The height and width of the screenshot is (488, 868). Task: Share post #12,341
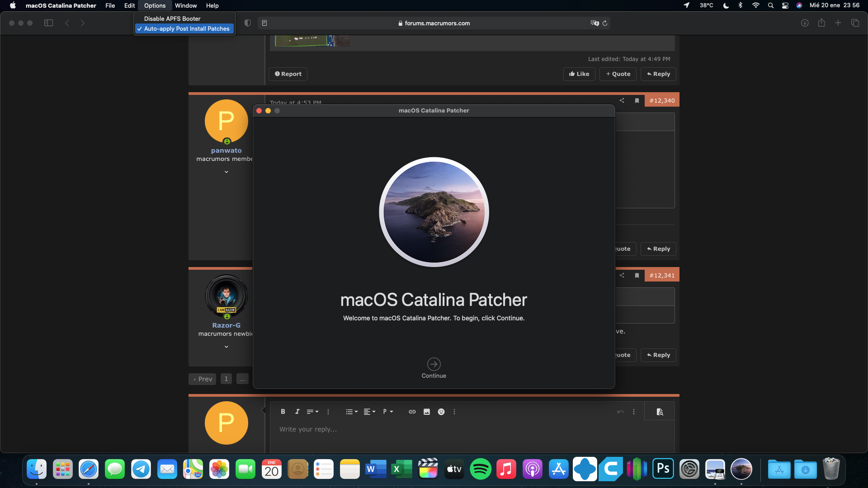click(x=622, y=275)
